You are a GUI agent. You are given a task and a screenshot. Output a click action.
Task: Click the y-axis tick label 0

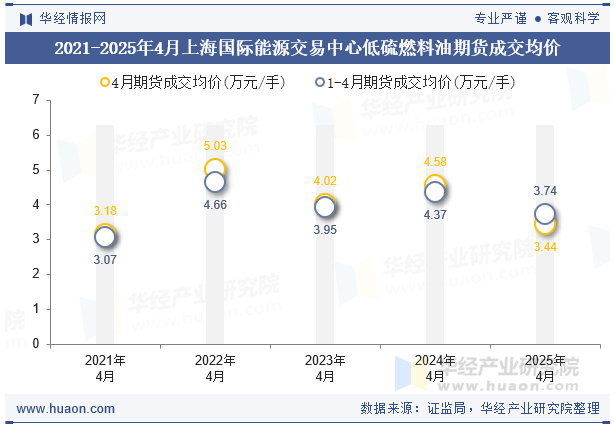pyautogui.click(x=36, y=344)
